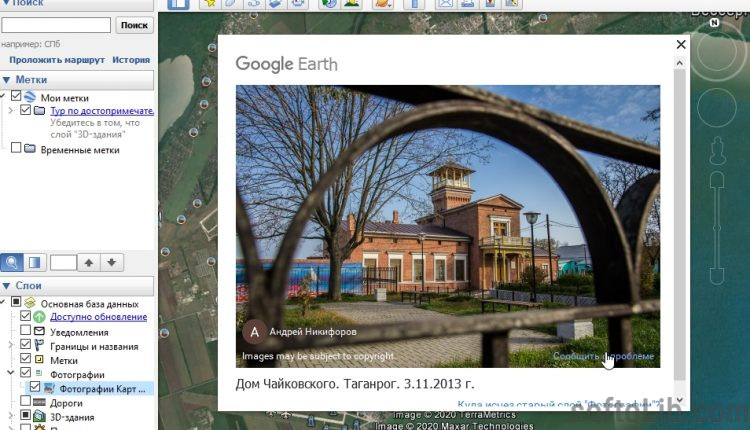Viewport: 750px width, 430px height.
Task: Click the north N compass marker
Action: [715, 22]
